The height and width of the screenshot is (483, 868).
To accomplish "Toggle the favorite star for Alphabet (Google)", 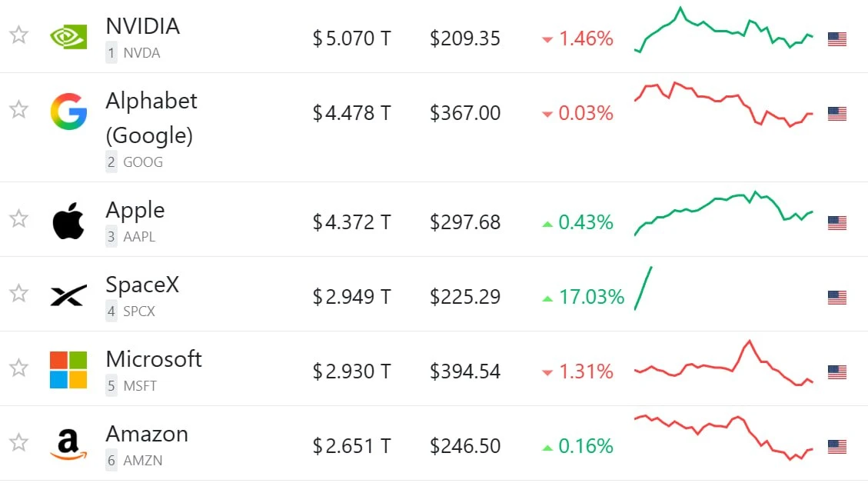I will tap(18, 110).
